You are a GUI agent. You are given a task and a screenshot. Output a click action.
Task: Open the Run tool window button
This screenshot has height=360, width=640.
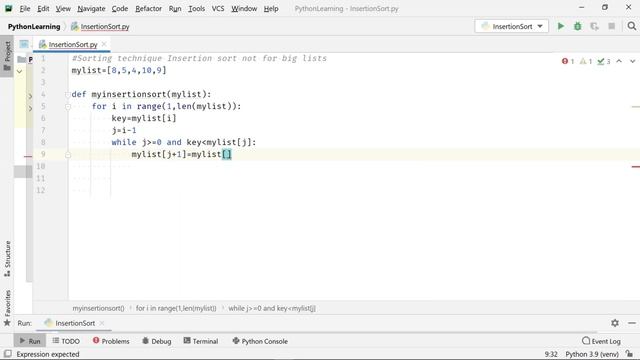[x=30, y=341]
